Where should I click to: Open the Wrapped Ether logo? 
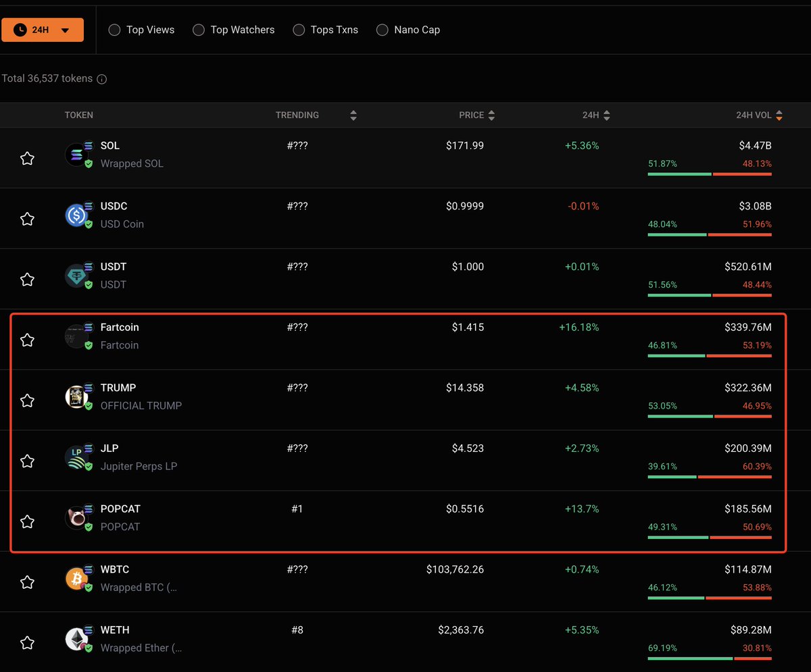(x=76, y=639)
